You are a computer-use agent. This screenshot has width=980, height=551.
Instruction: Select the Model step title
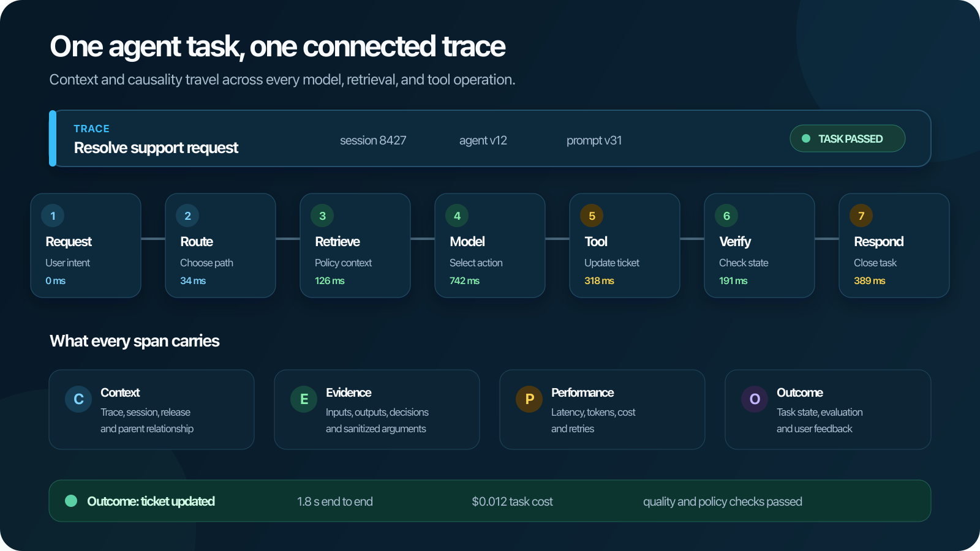click(x=467, y=241)
